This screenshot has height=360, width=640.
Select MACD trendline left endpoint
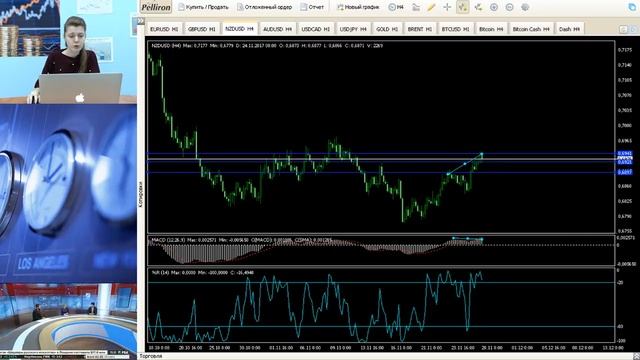tap(453, 238)
